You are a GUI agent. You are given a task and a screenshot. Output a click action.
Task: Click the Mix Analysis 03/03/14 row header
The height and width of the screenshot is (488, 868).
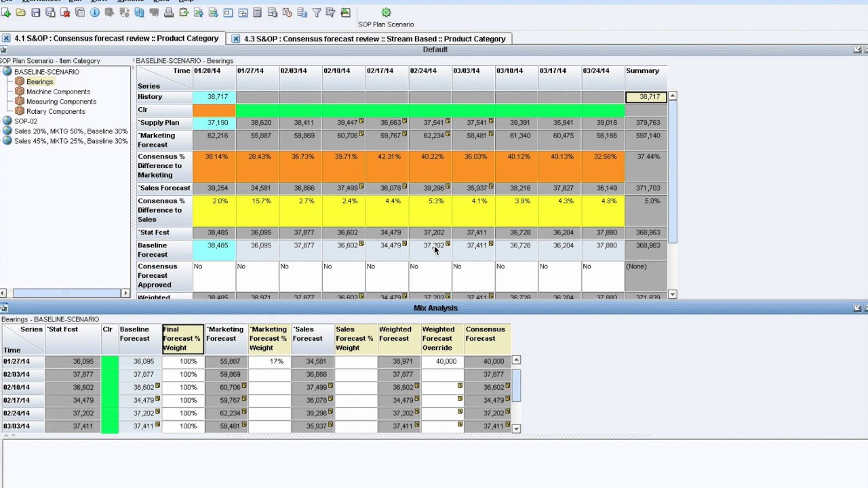(22, 426)
